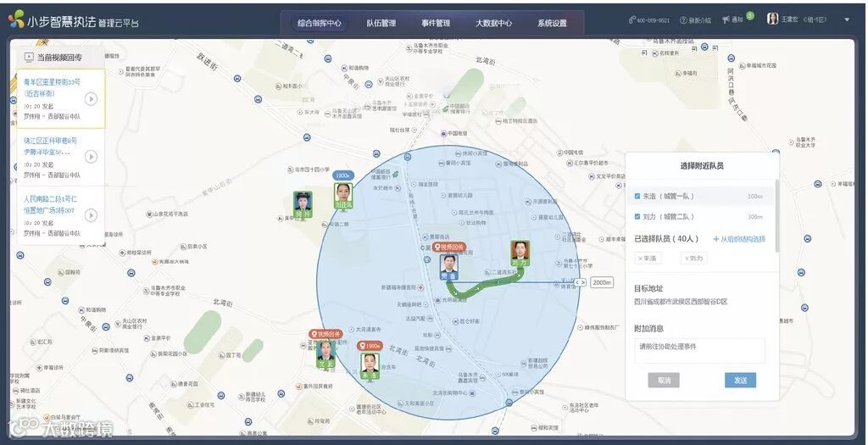Click the 2000m radius label

(602, 282)
